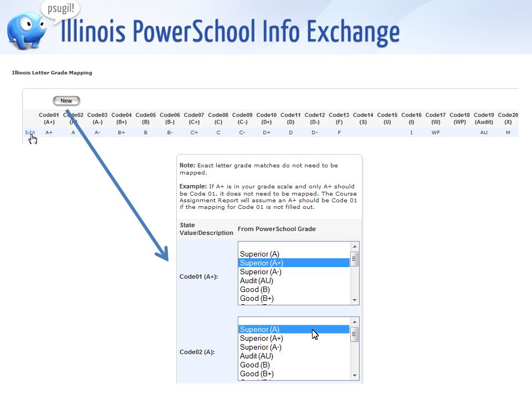The image size is (532, 399).
Task: Click the C+ value in grade row
Action: point(194,132)
